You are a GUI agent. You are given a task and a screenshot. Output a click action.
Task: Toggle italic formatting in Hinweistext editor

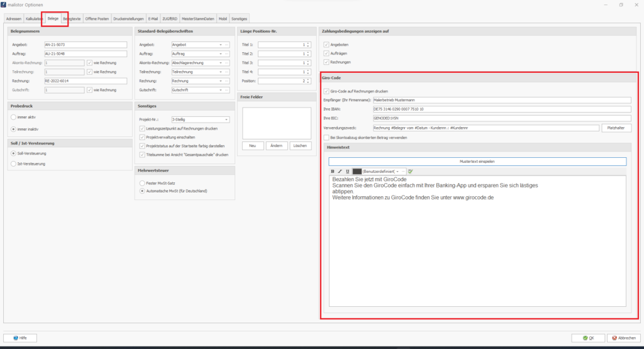pos(340,171)
